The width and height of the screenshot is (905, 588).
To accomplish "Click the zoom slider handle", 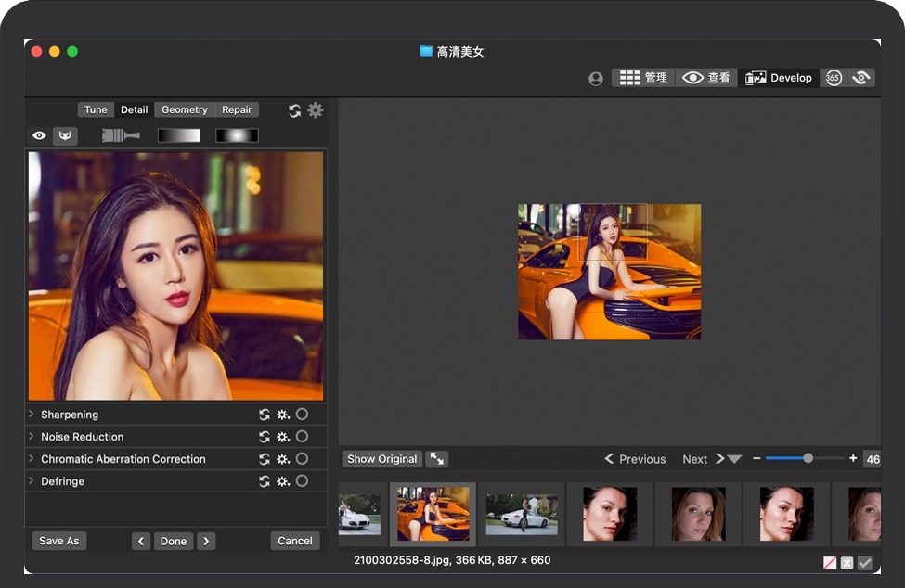I will tap(808, 458).
